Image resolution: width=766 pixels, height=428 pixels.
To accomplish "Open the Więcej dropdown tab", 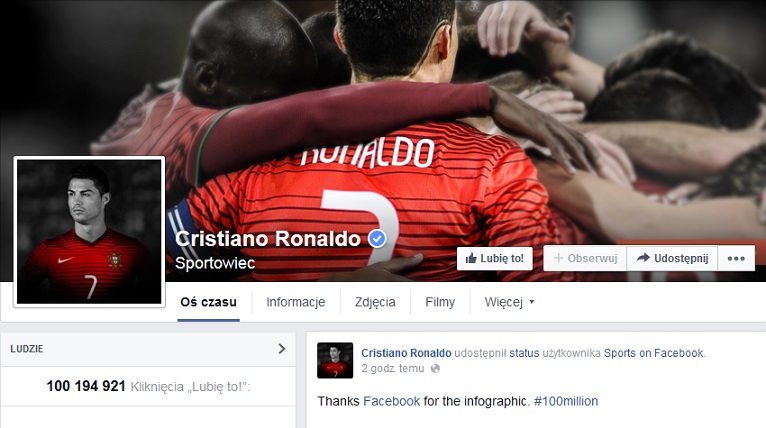I will tap(509, 302).
